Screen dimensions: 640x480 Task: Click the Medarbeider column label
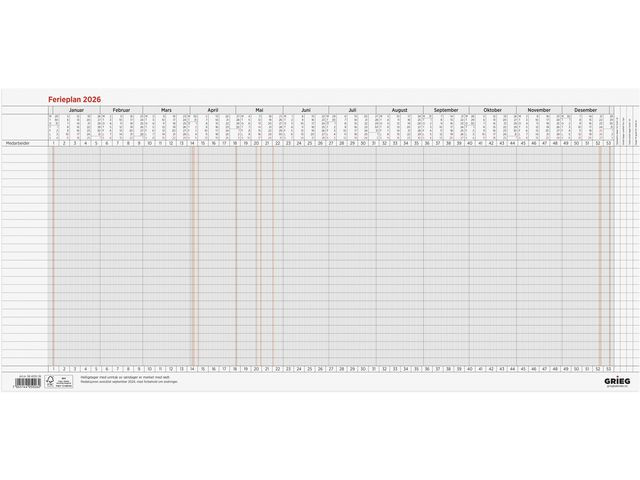click(x=18, y=143)
